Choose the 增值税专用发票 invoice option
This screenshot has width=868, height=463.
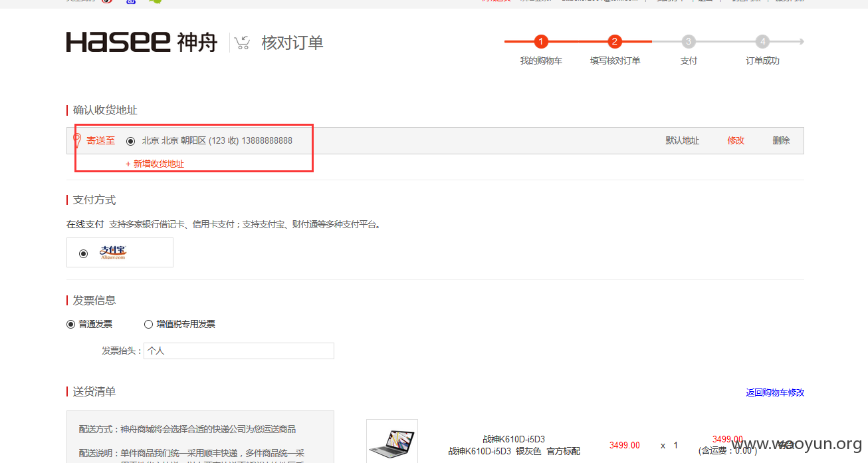click(x=148, y=325)
